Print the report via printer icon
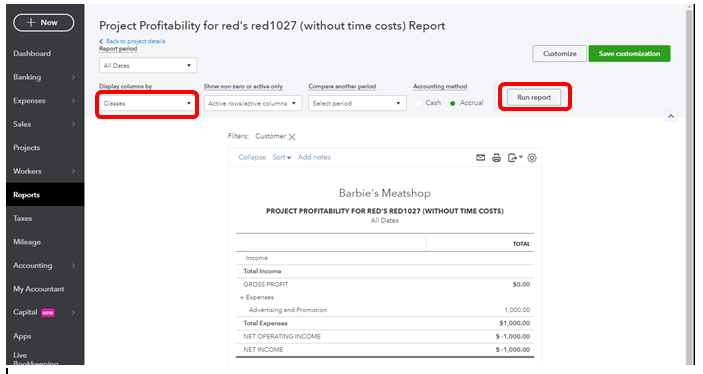The height and width of the screenshot is (374, 703). [496, 158]
